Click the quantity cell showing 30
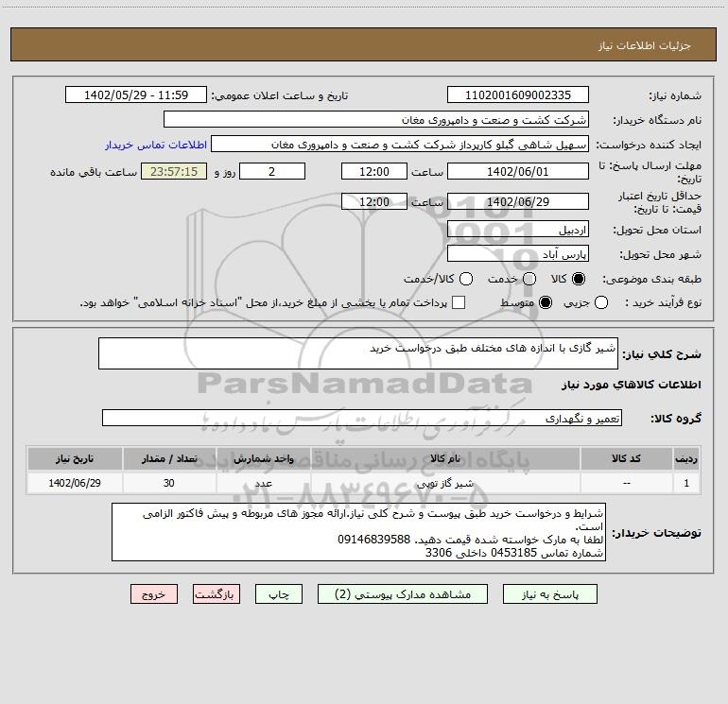The height and width of the screenshot is (704, 728). tap(169, 483)
